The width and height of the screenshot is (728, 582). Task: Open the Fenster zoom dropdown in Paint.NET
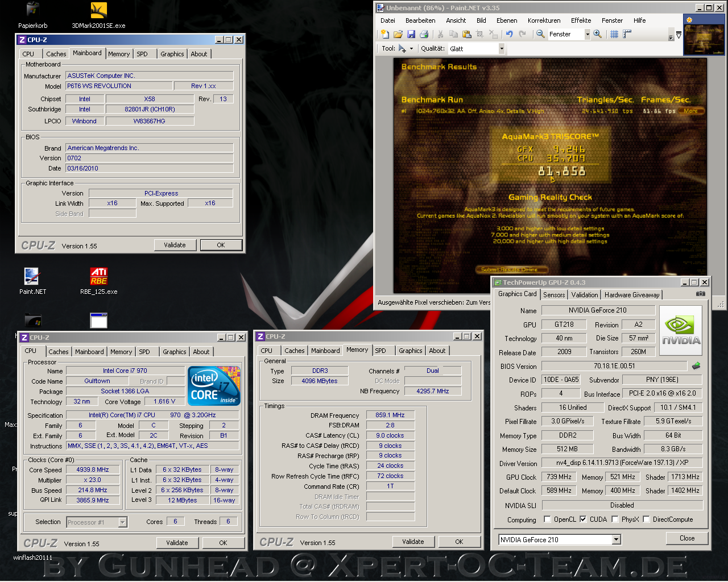(588, 35)
